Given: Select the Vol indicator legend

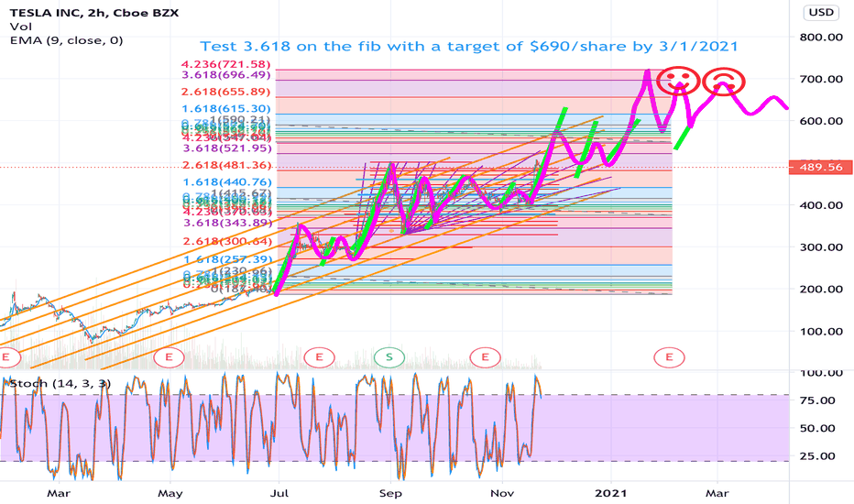Looking at the screenshot, I should (21, 27).
